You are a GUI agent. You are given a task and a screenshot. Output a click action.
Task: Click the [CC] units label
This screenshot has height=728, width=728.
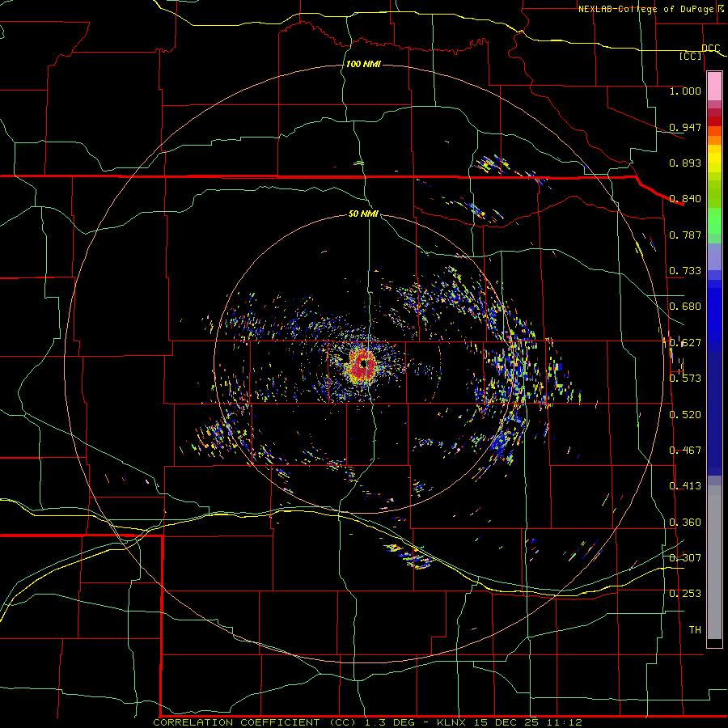coord(691,56)
